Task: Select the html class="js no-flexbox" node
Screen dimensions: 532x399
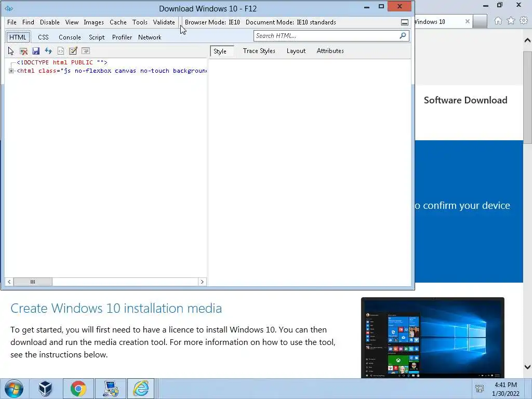Action: 112,71
